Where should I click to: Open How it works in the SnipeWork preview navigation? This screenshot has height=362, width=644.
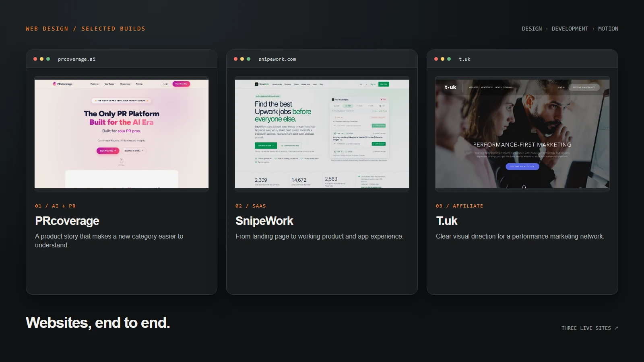277,84
